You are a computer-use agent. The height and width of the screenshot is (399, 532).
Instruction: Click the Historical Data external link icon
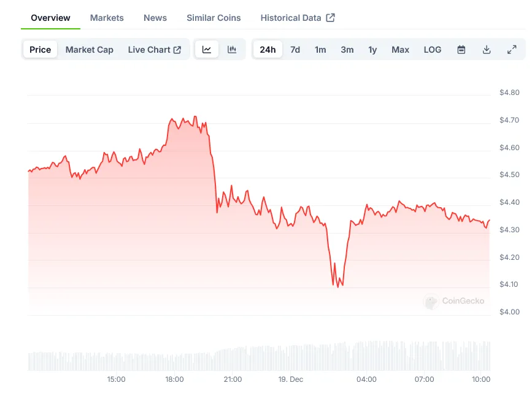pos(330,18)
